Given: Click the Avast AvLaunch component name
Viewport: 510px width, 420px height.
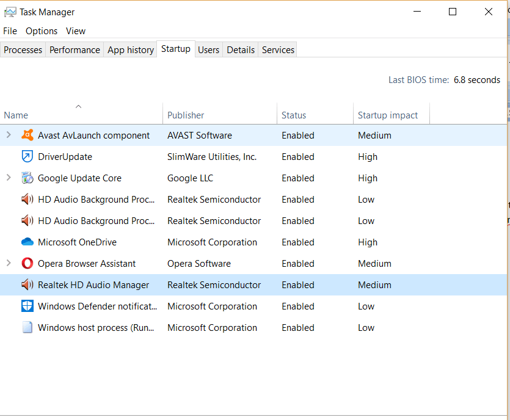Looking at the screenshot, I should [93, 136].
